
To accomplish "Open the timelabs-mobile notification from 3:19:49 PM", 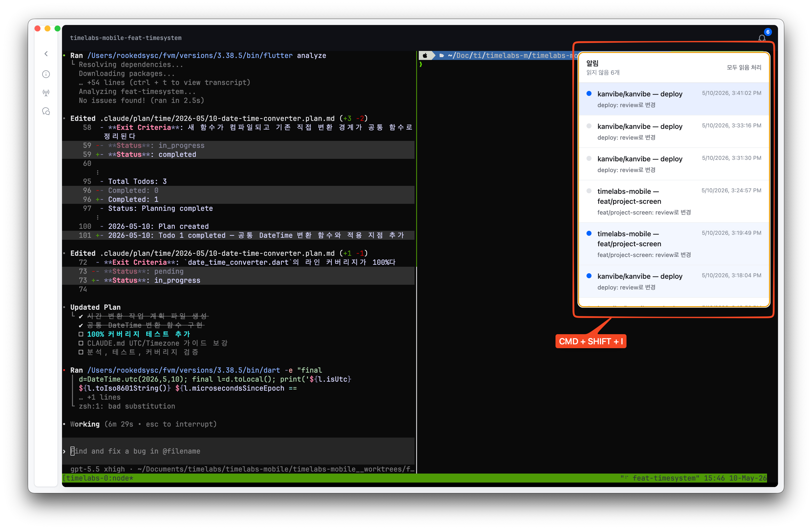I will (x=674, y=244).
